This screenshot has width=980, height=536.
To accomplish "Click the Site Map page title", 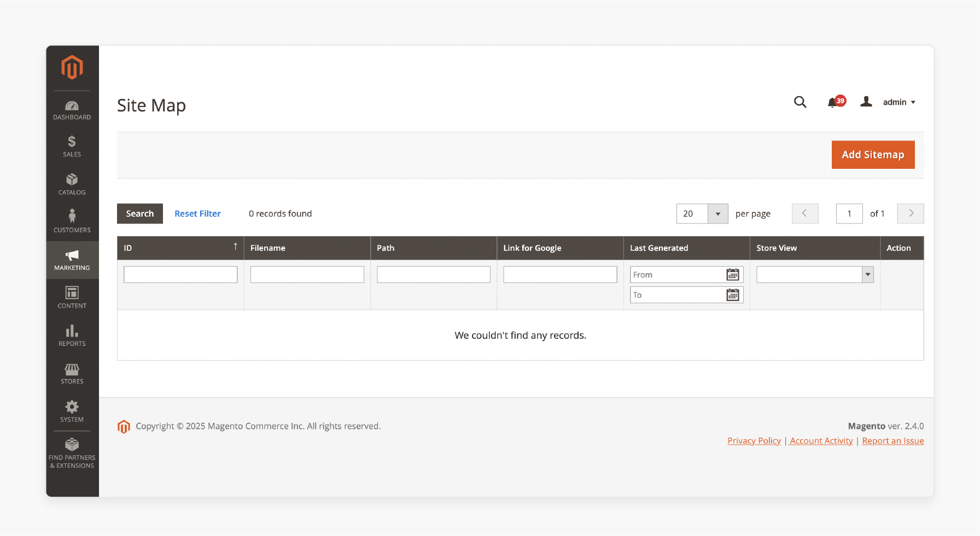I will pyautogui.click(x=151, y=105).
